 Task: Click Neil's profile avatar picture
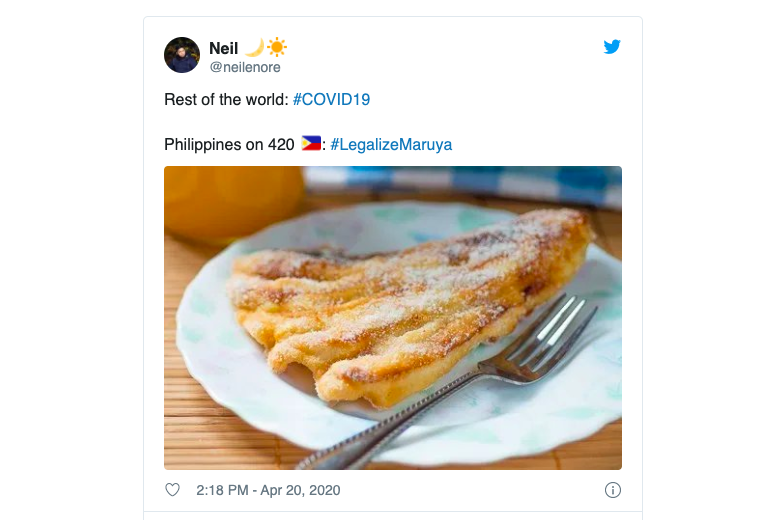[x=182, y=55]
